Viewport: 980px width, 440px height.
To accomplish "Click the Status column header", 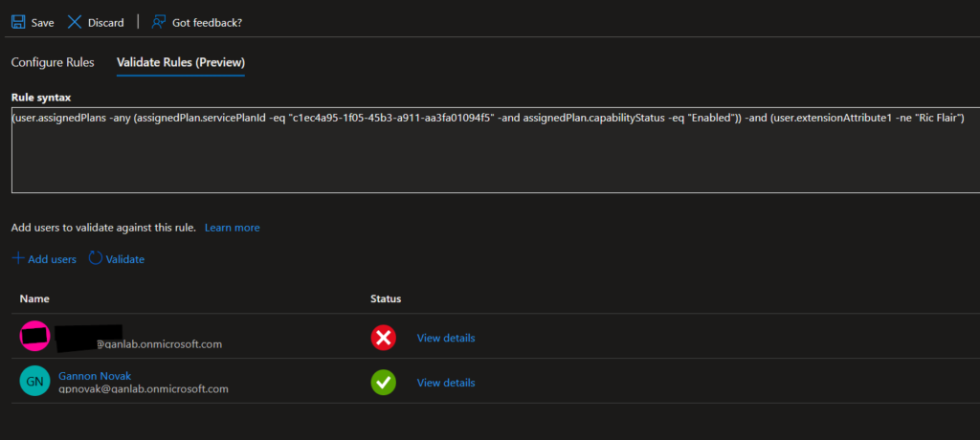I will click(x=386, y=299).
